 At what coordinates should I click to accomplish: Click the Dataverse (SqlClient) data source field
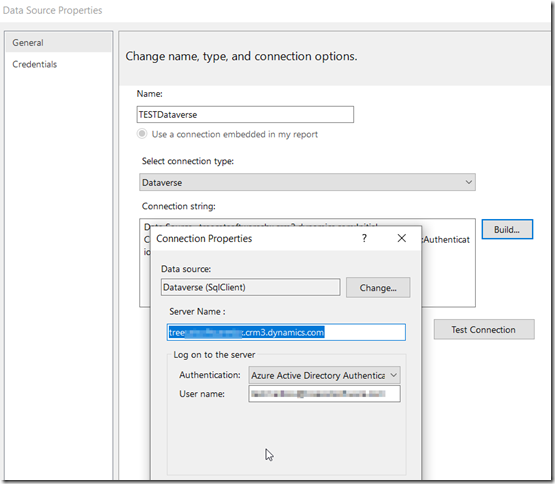tap(250, 287)
